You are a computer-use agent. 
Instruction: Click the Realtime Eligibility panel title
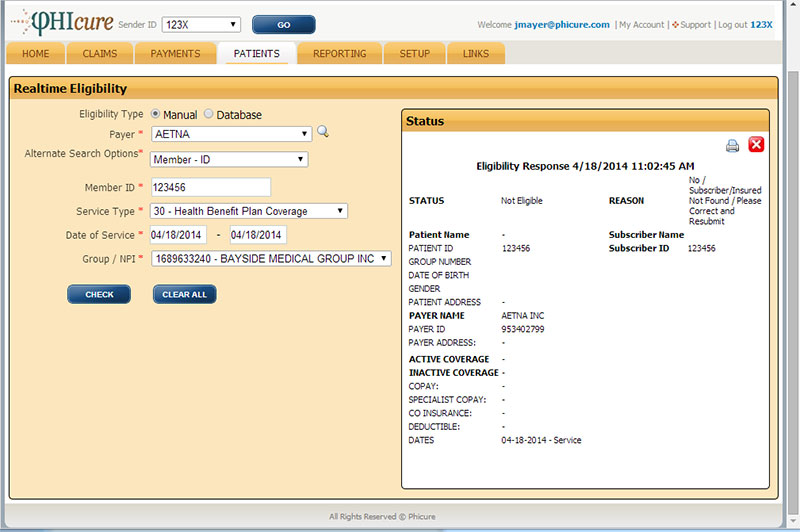tap(70, 88)
